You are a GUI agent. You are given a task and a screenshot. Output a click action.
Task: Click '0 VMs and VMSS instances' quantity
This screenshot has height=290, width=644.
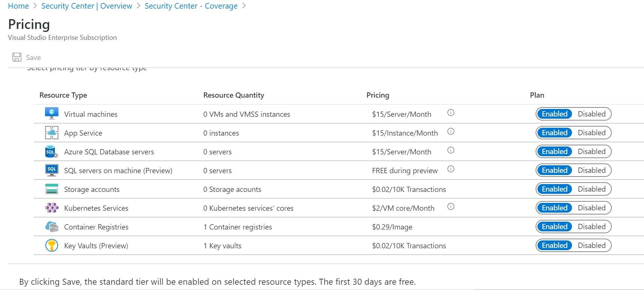click(x=247, y=114)
